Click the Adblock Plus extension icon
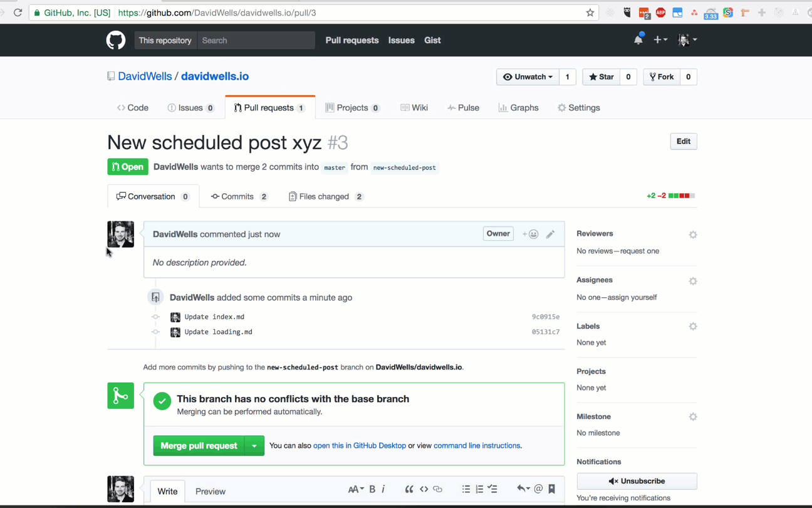 660,13
